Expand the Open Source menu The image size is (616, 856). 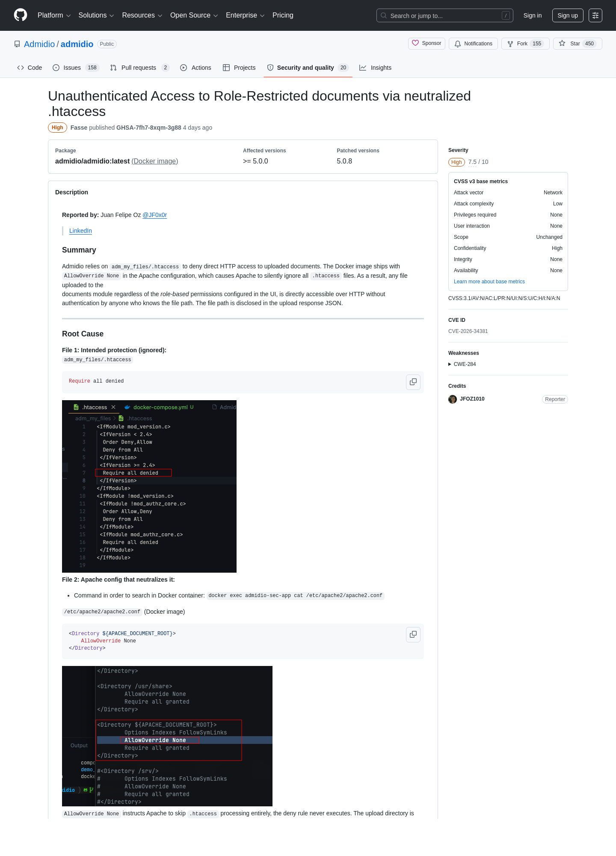pyautogui.click(x=194, y=15)
